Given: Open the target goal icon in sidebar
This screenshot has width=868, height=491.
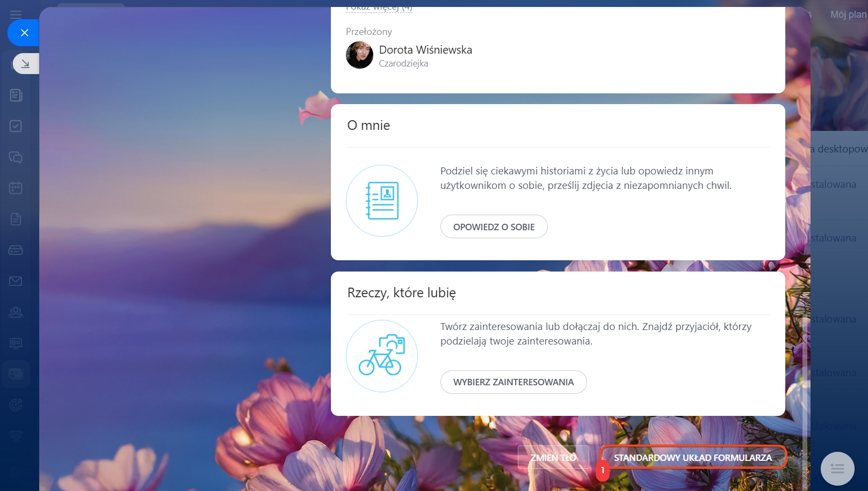Looking at the screenshot, I should click(x=16, y=405).
